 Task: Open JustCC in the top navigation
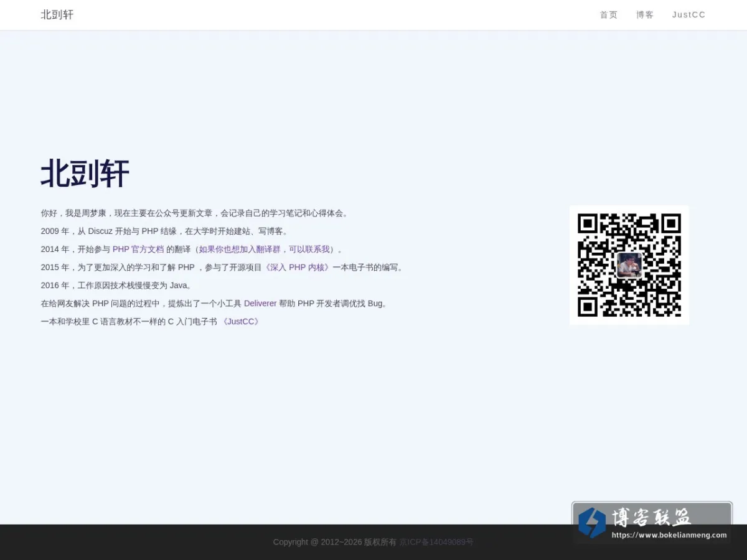click(689, 15)
